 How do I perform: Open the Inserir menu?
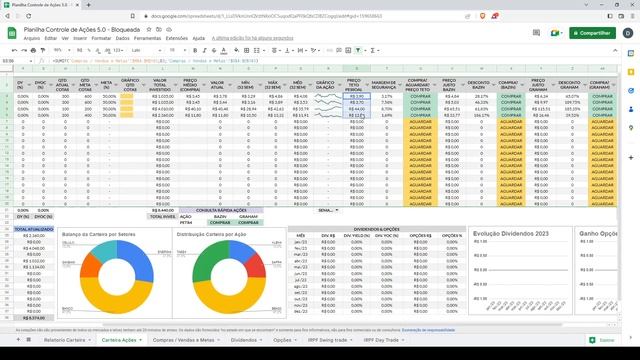pyautogui.click(x=80, y=38)
